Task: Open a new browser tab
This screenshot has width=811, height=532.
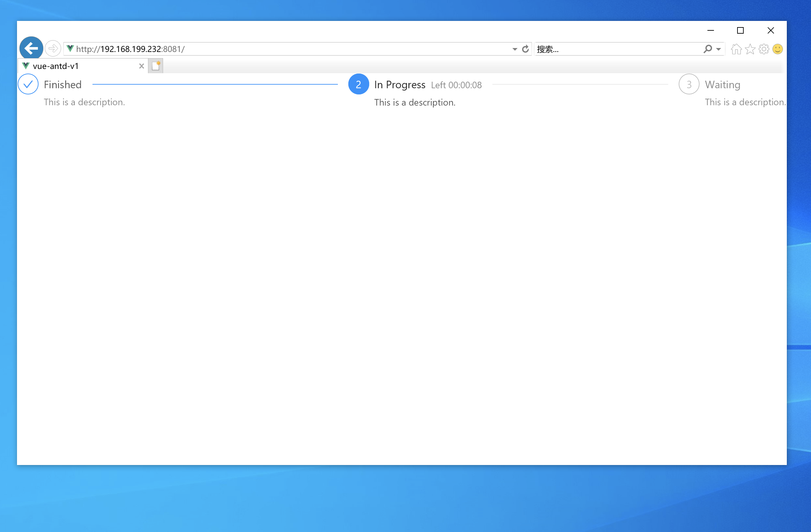Action: coord(156,65)
